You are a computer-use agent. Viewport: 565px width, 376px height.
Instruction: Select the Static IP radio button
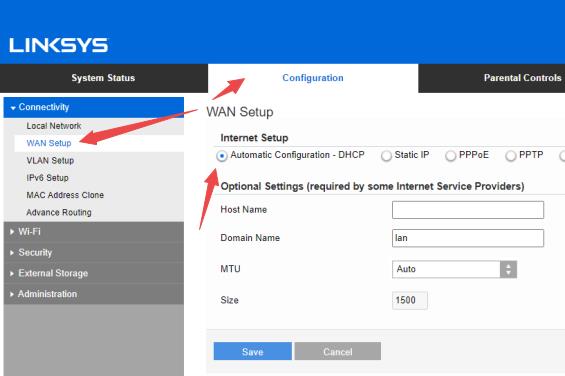coord(386,156)
